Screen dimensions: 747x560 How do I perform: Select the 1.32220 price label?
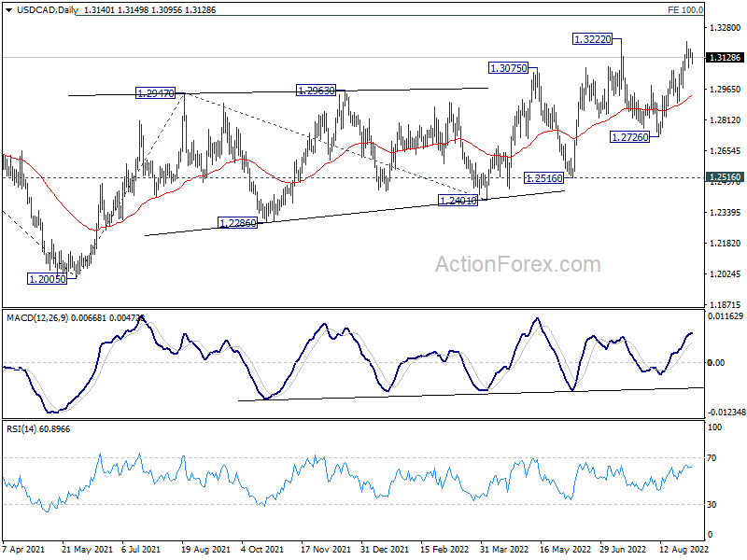[592, 39]
